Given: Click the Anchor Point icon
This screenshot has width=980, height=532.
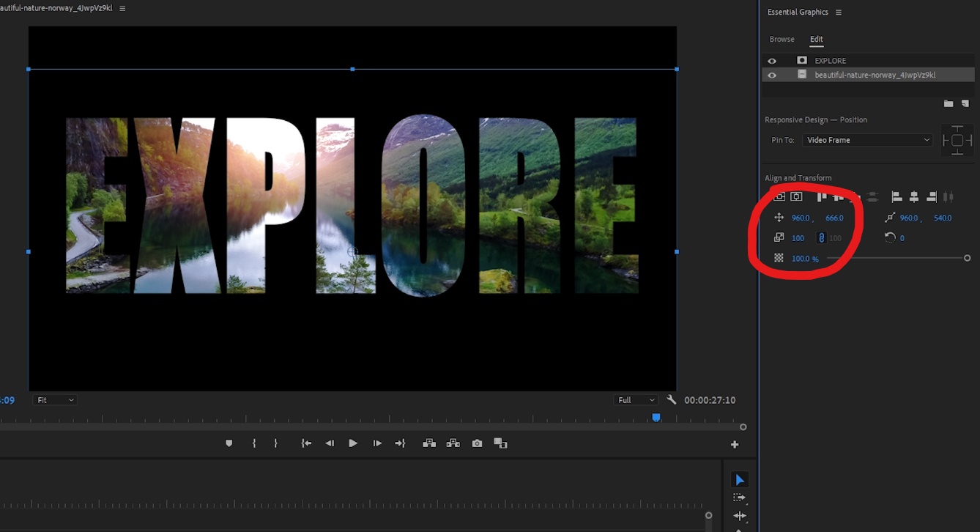Looking at the screenshot, I should [889, 218].
